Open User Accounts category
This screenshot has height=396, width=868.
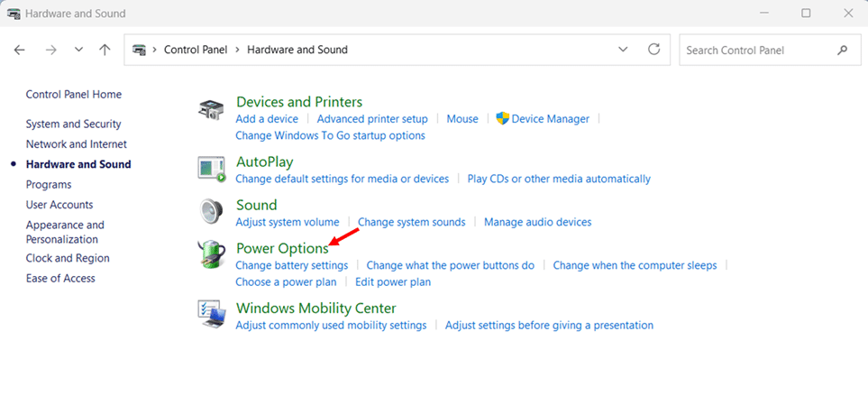[x=59, y=205]
